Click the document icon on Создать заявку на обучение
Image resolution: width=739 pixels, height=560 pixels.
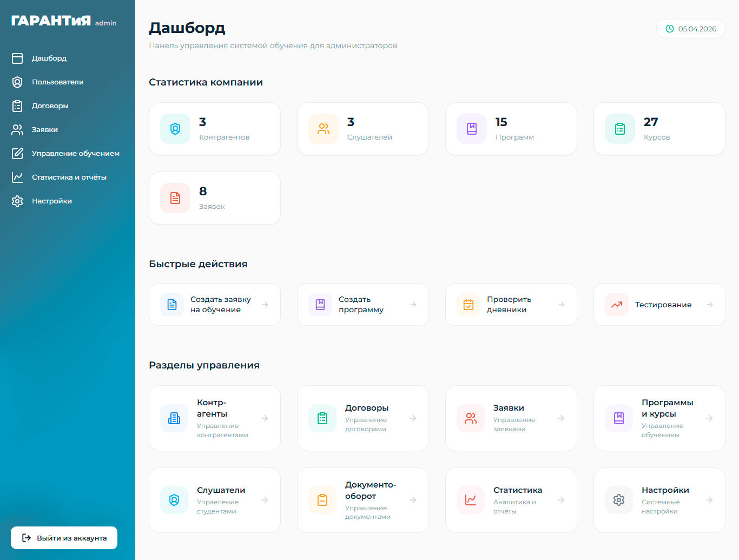pos(172,305)
